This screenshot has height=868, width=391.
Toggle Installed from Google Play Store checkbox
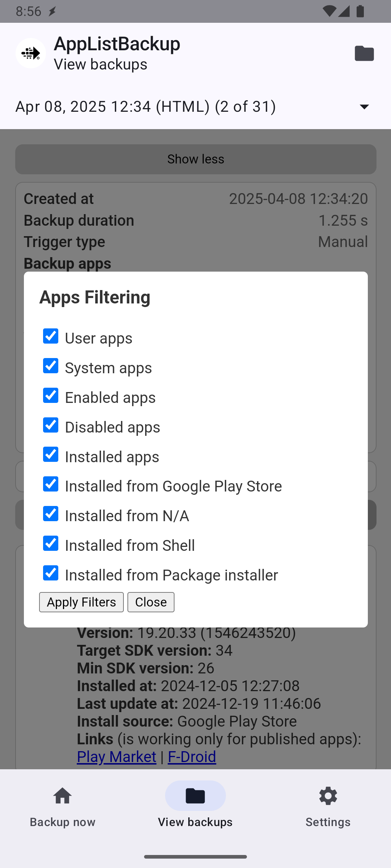[x=51, y=484]
